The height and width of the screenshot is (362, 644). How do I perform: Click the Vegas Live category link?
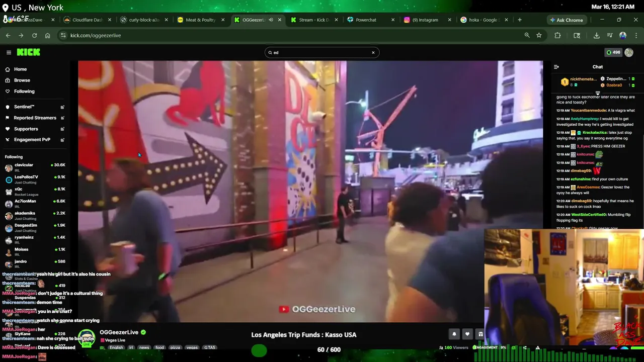pos(115,340)
